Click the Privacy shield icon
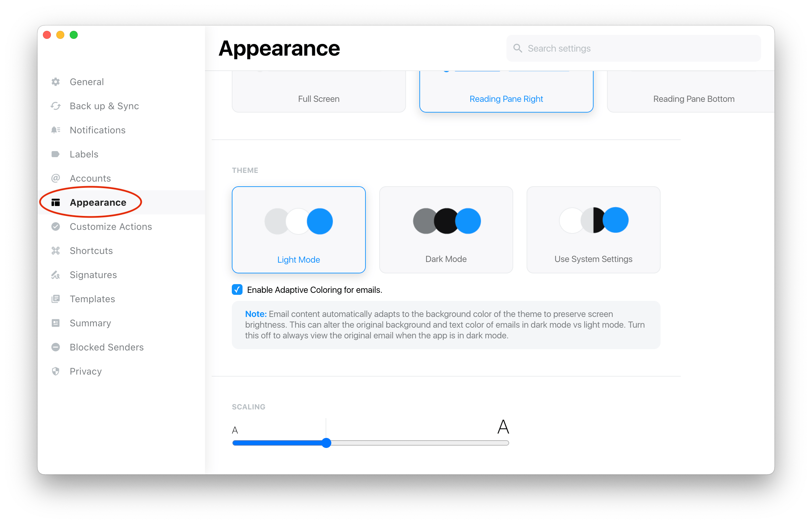The width and height of the screenshot is (812, 524). 56,371
